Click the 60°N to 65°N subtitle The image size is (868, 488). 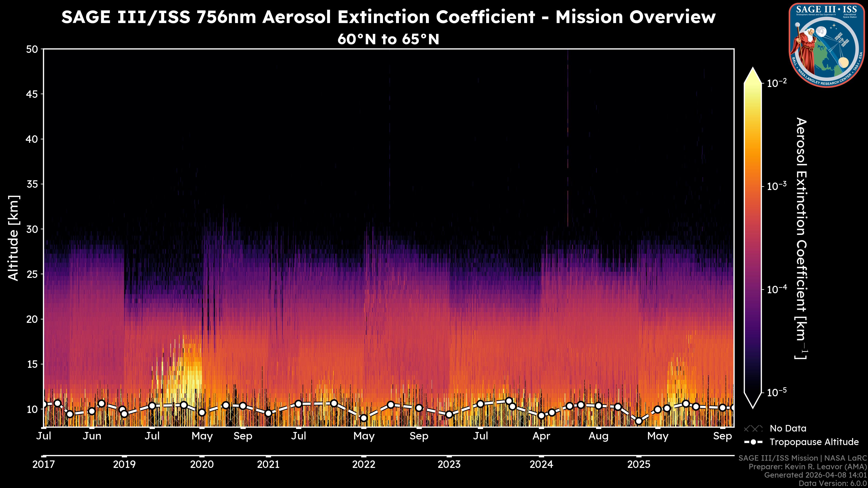click(x=388, y=39)
